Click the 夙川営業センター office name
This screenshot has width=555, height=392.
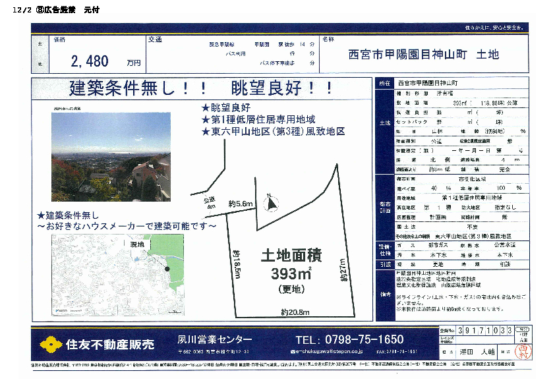[x=214, y=340]
